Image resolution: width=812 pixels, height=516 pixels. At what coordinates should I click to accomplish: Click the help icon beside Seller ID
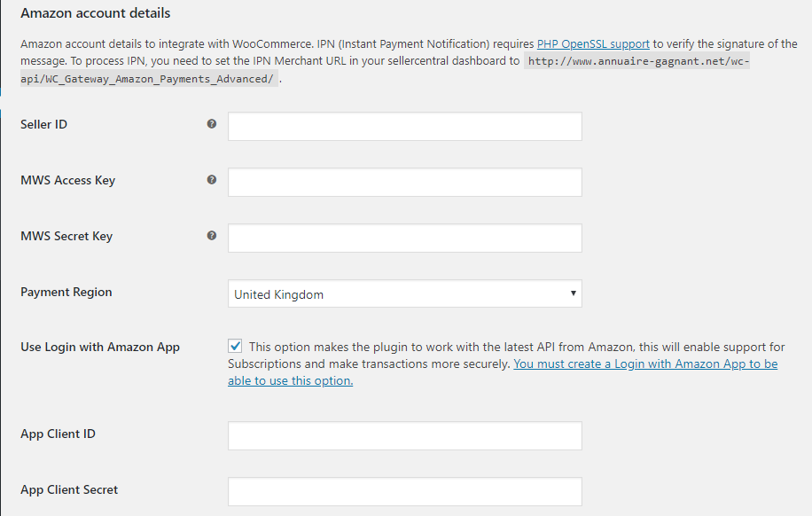coord(211,124)
